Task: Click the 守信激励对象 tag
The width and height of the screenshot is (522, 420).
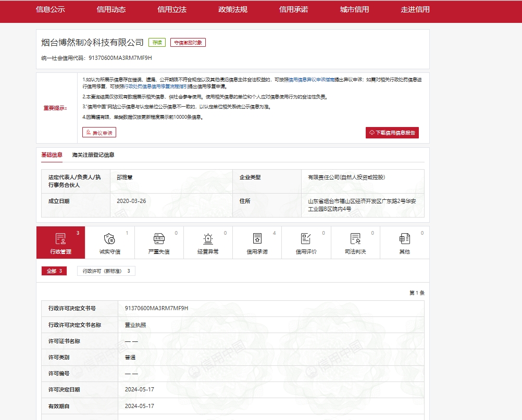Action: [x=188, y=43]
